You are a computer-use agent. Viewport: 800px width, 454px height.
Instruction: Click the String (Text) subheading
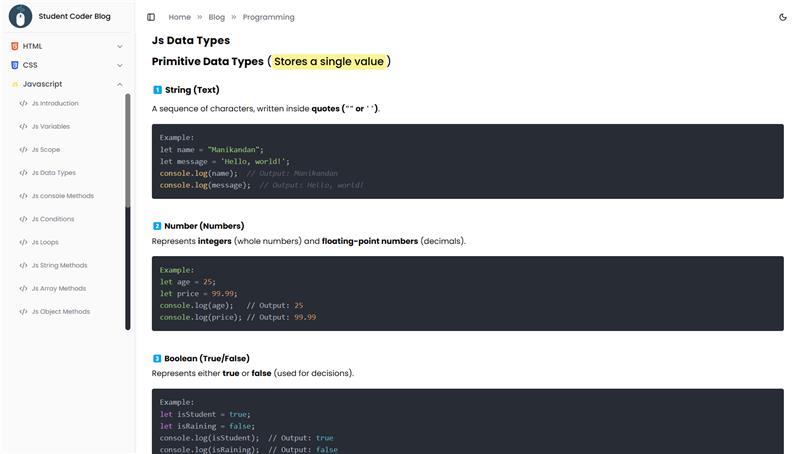tap(192, 90)
